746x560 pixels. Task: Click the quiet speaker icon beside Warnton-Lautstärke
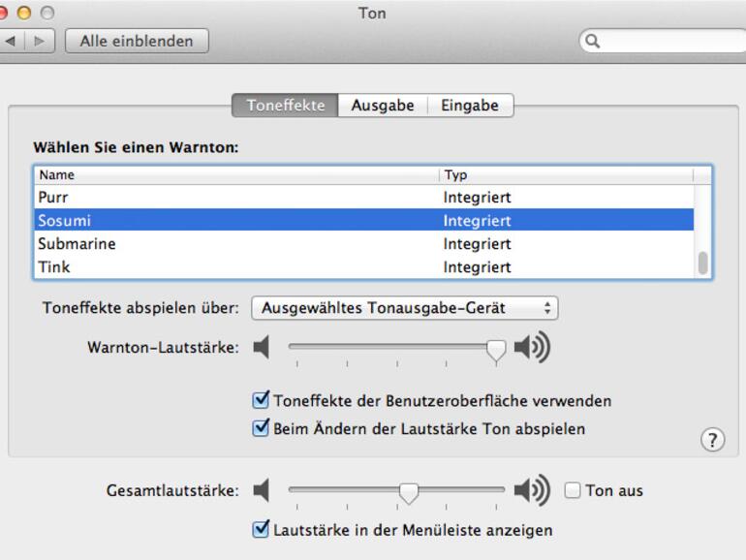[x=261, y=348]
